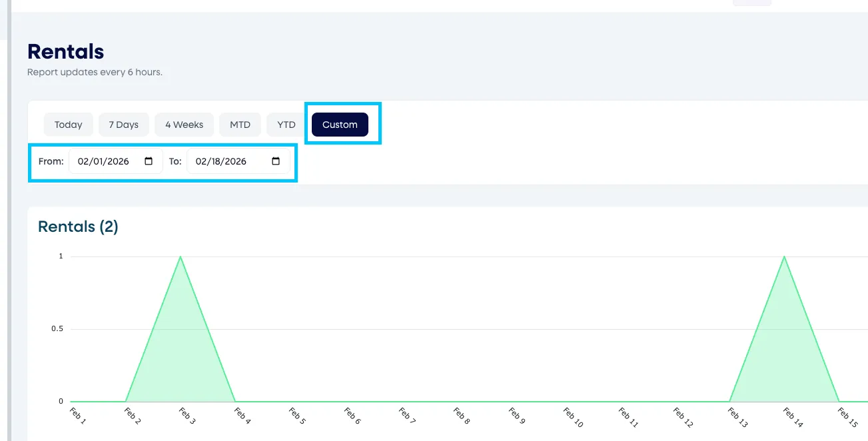Click the Feb 7 axis label

[x=407, y=416]
